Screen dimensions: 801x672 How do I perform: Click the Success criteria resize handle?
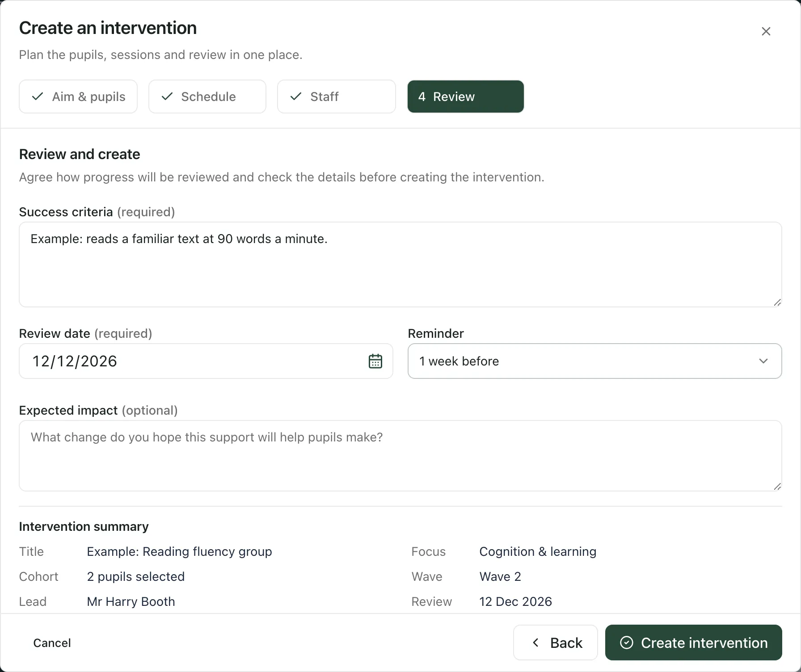(777, 302)
